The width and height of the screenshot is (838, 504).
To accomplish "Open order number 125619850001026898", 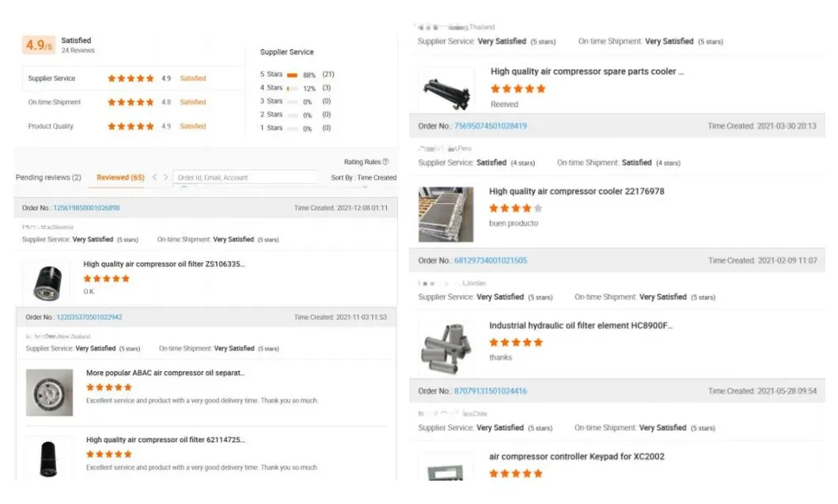I will coord(86,208).
